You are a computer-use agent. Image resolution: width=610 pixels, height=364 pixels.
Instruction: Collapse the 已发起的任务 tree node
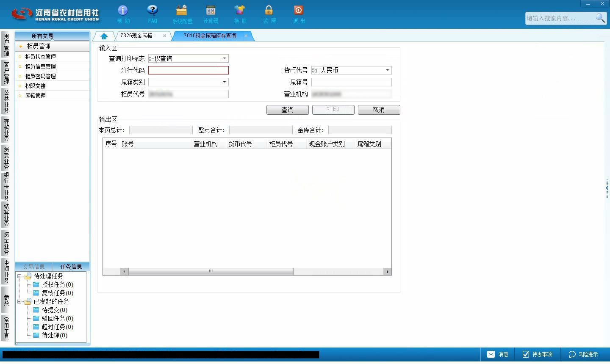19,301
